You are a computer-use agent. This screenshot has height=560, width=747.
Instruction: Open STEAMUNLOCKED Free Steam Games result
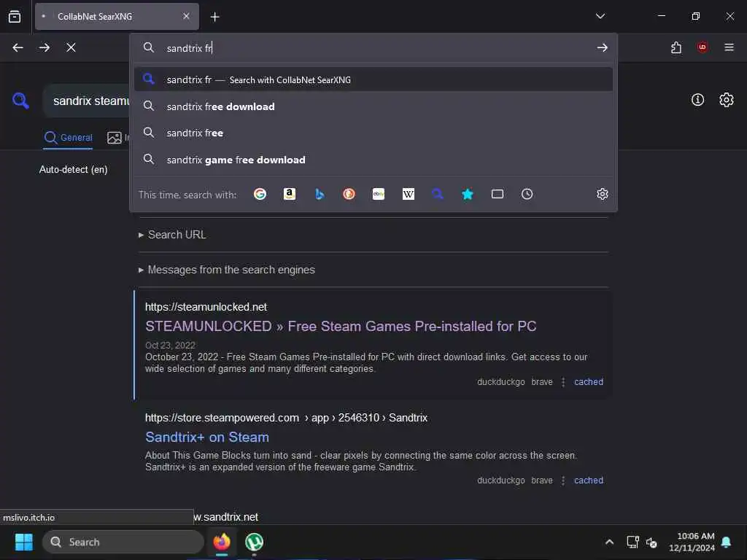(341, 326)
